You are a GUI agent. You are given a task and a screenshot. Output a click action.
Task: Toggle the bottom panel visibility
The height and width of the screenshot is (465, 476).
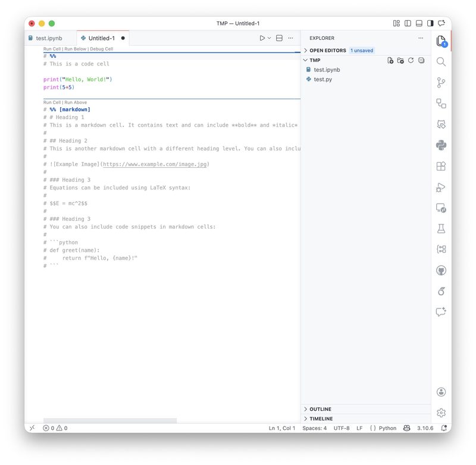[419, 23]
